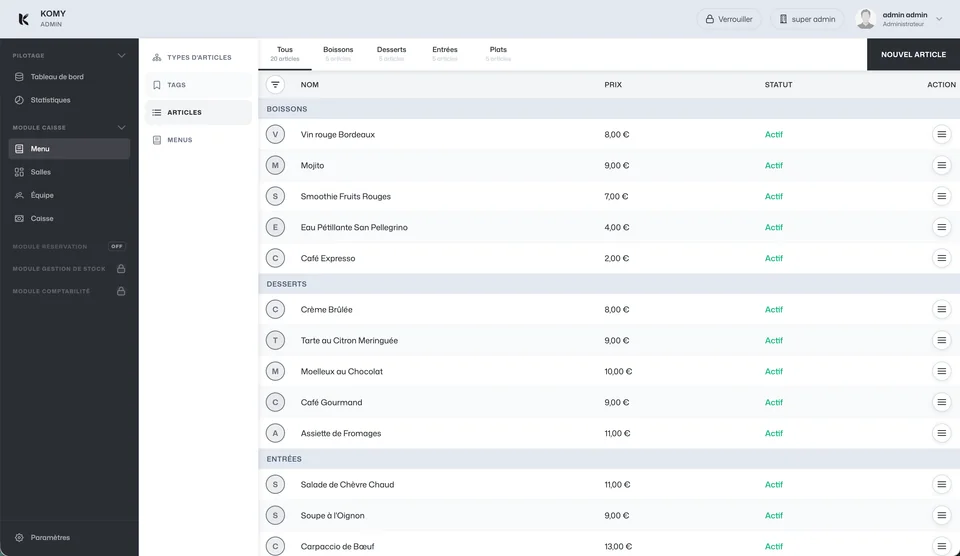
Task: Select Menu in the Module Caisse section
Action: pyautogui.click(x=69, y=149)
